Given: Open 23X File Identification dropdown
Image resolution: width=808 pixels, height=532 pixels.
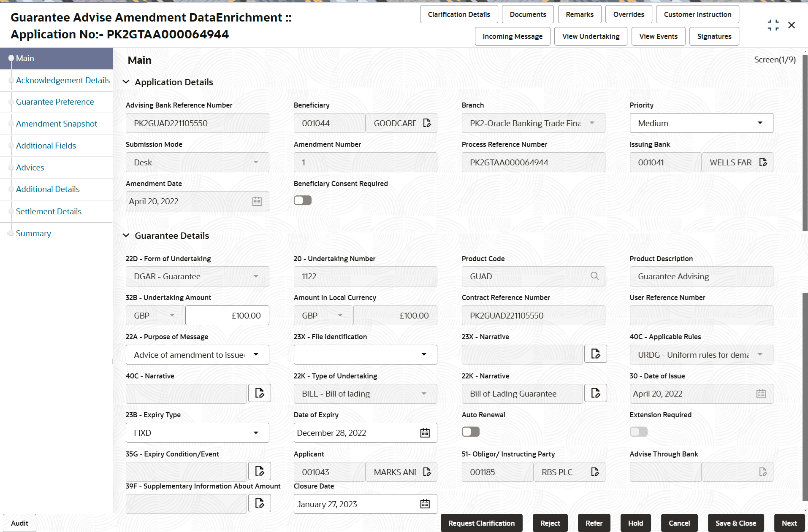Looking at the screenshot, I should point(366,355).
